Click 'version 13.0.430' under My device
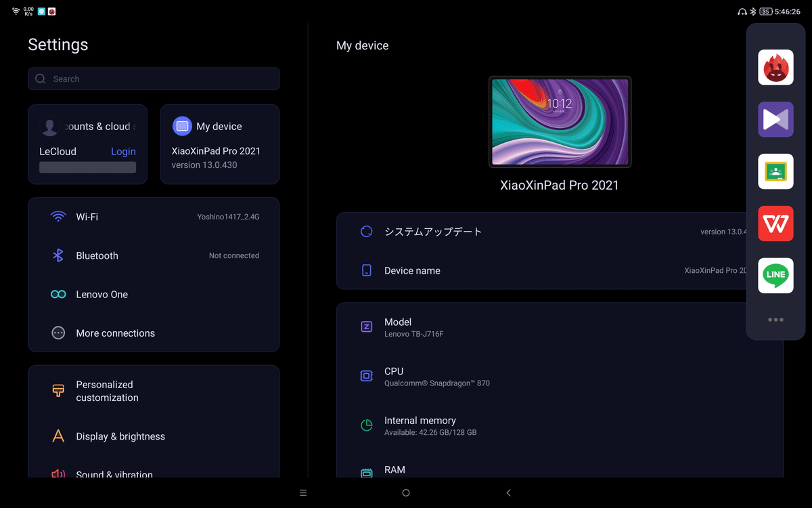812x508 pixels. 204,165
